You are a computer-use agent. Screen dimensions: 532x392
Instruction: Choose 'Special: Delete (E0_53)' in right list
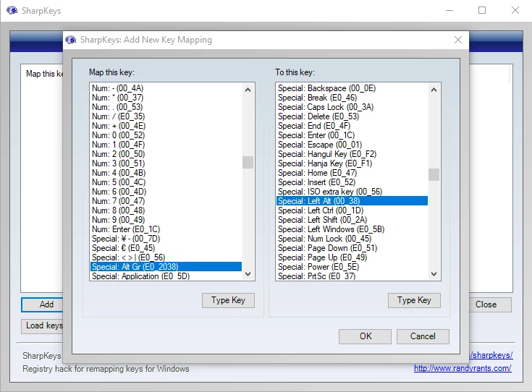pyautogui.click(x=352, y=116)
